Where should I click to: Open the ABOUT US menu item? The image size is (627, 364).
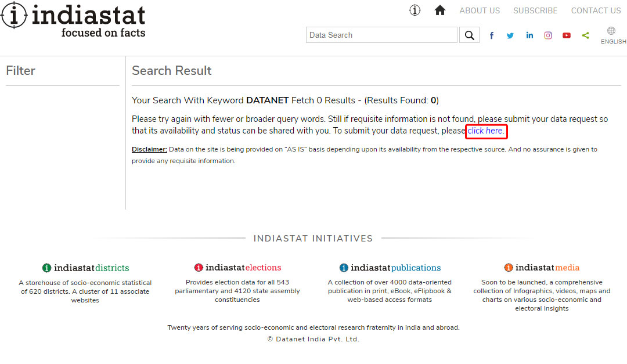tap(480, 11)
